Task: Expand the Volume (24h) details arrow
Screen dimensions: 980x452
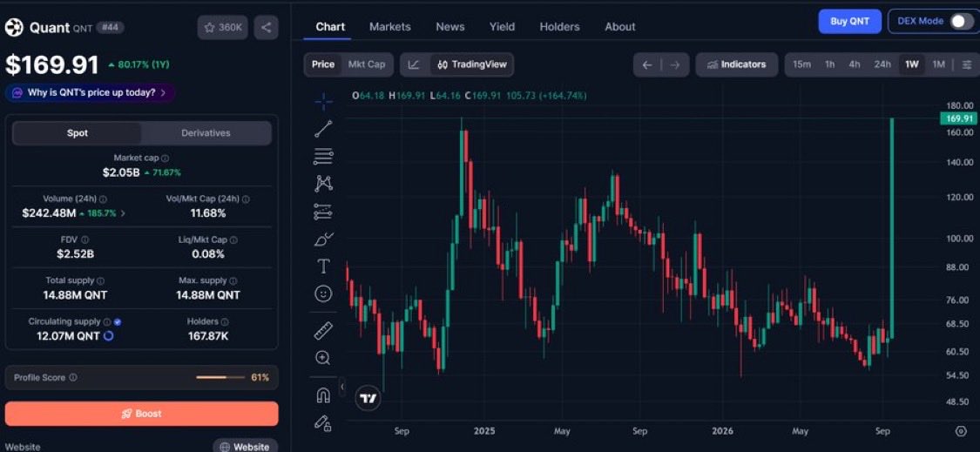Action: (123, 213)
